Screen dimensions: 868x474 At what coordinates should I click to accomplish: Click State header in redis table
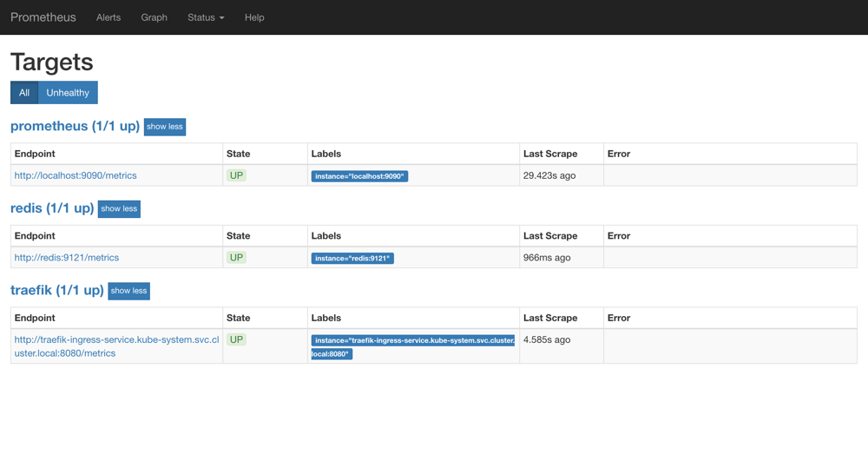[x=238, y=236]
